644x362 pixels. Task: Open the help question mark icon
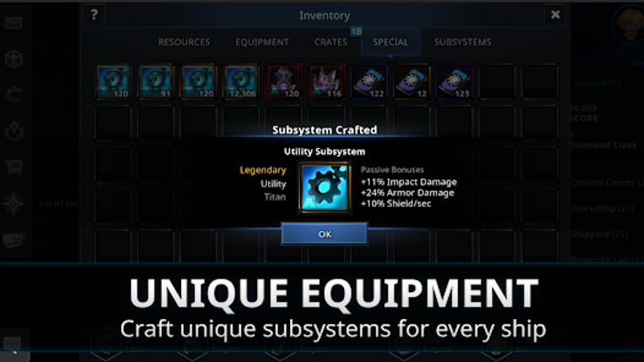coord(94,15)
